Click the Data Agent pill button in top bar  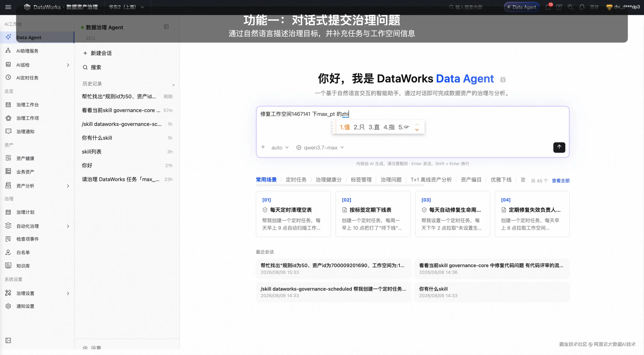(x=522, y=7)
